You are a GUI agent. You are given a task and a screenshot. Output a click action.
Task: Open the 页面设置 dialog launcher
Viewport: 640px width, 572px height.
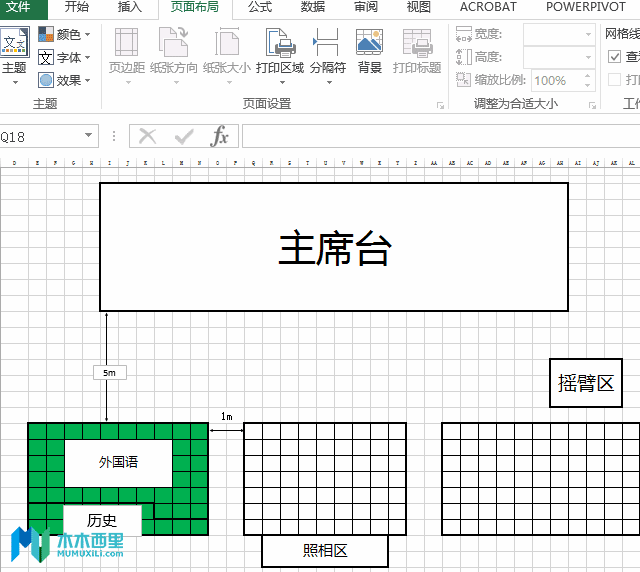pyautogui.click(x=440, y=105)
